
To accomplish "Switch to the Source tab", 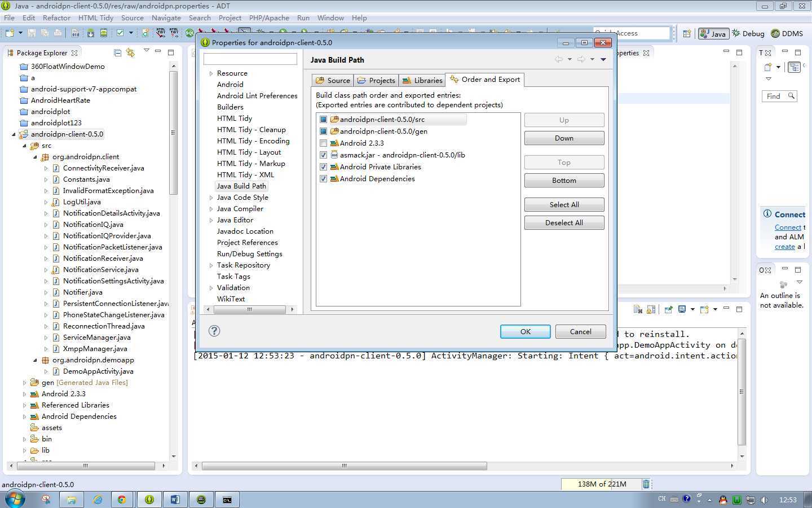I will click(333, 80).
